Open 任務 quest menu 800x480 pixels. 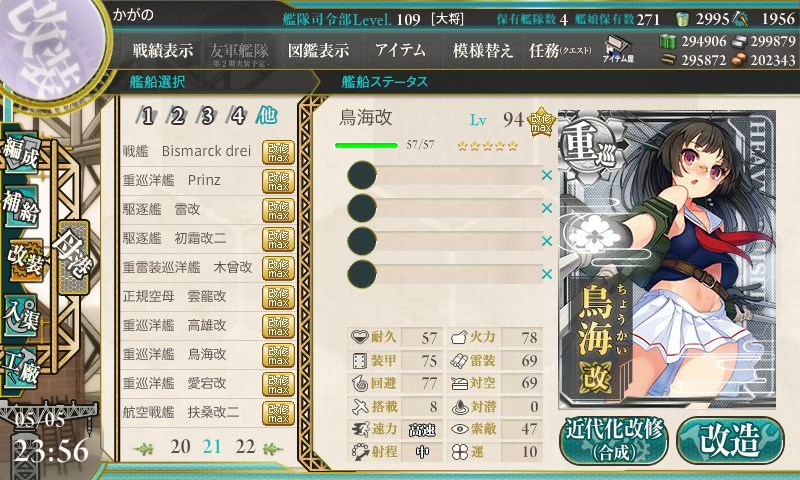pos(560,50)
